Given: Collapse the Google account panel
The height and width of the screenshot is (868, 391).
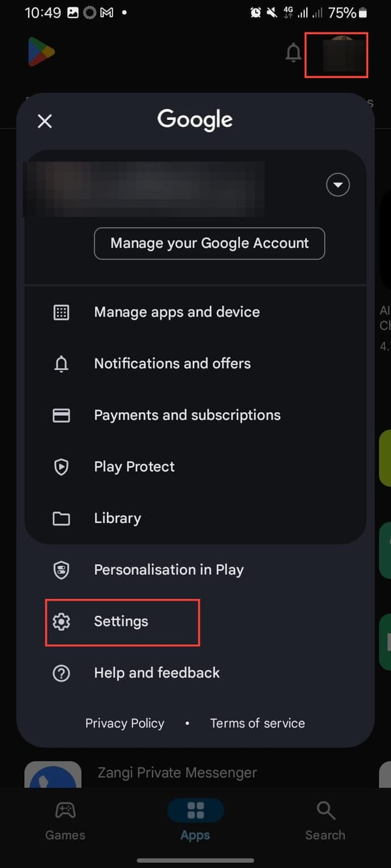Looking at the screenshot, I should pyautogui.click(x=44, y=121).
